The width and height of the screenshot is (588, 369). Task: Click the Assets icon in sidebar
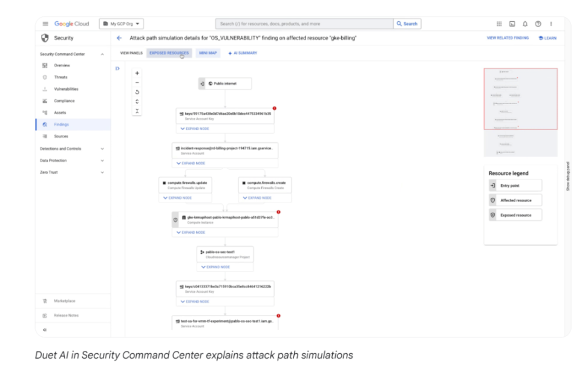tap(45, 113)
